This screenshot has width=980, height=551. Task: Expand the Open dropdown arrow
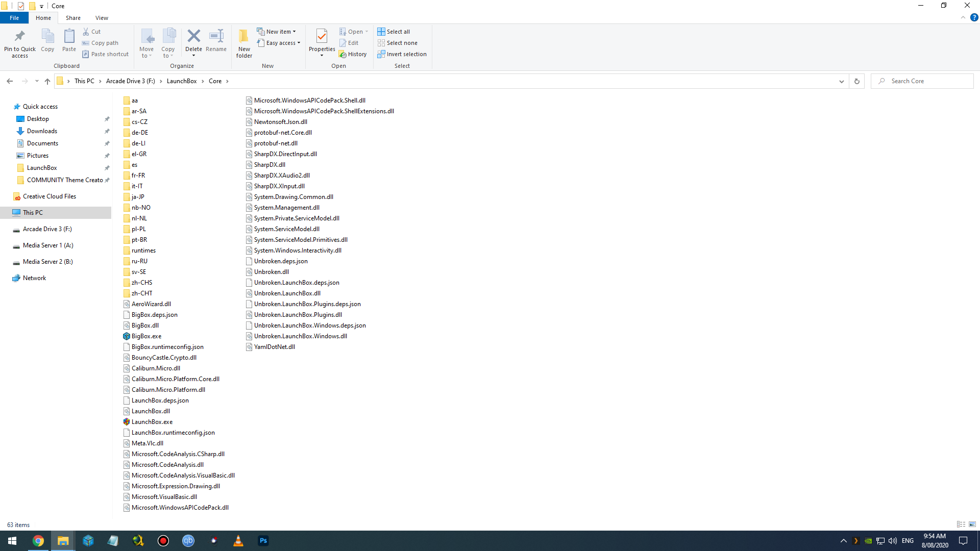[366, 32]
